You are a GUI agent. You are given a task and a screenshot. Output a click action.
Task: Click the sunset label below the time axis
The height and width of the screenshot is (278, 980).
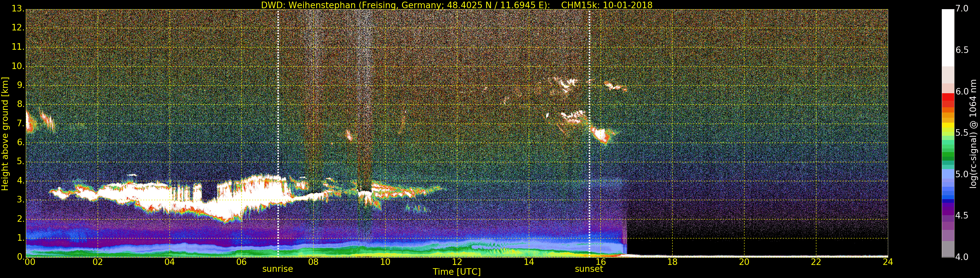[x=589, y=269]
